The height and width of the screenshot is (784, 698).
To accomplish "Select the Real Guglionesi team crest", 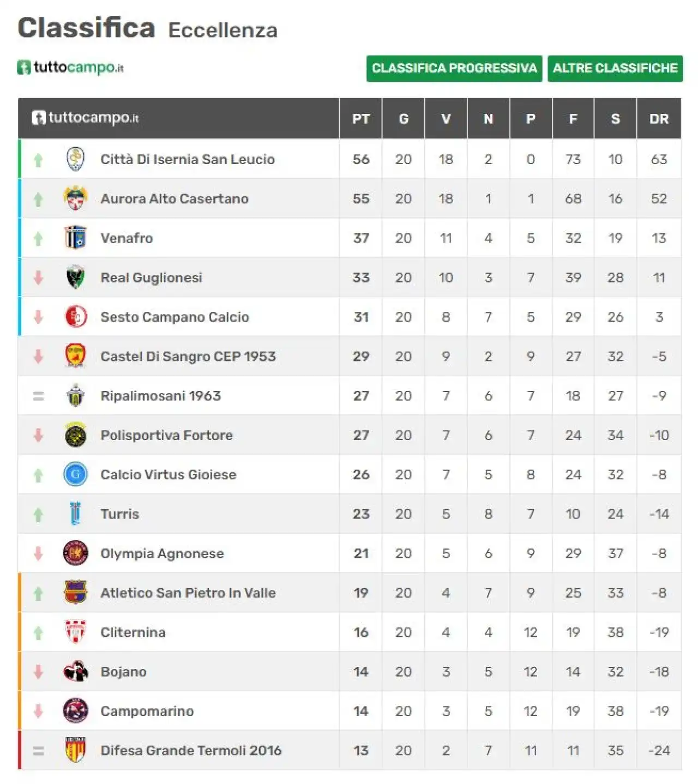I will point(76,277).
